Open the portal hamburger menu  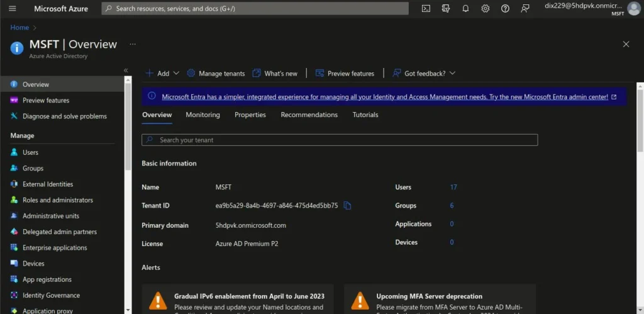pos(13,9)
